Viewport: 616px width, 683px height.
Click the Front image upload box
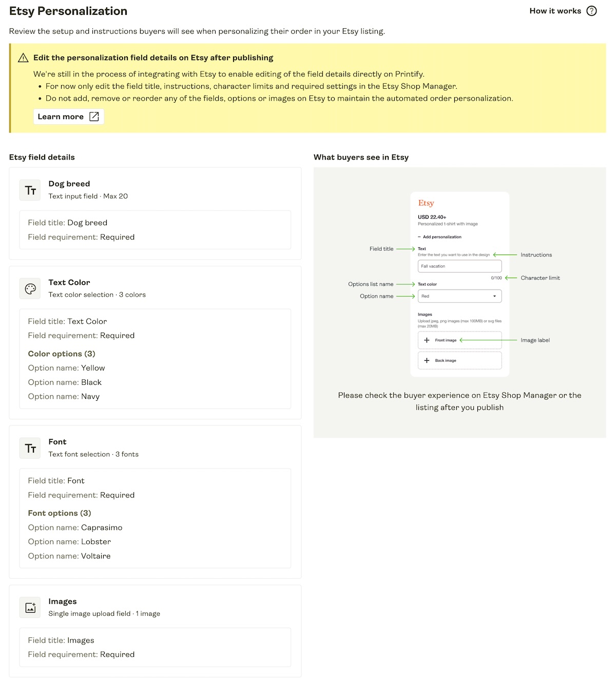tap(459, 340)
